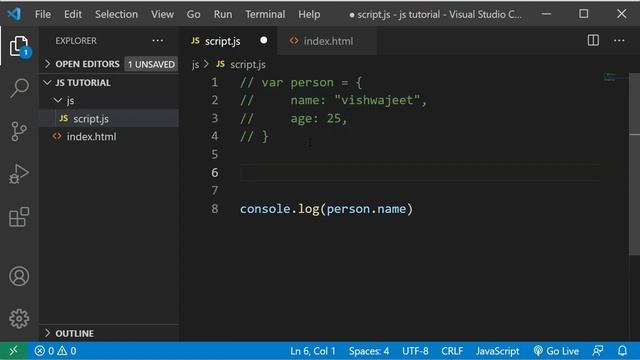This screenshot has width=640, height=360.
Task: Minimize the Visual Studio Code window
Action: pos(546,14)
